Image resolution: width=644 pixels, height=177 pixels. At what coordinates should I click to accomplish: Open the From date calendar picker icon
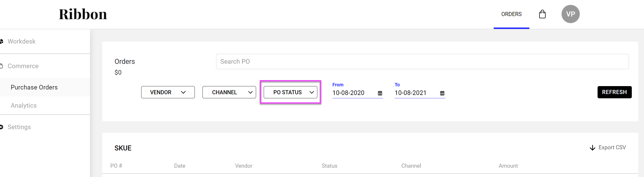pos(380,93)
